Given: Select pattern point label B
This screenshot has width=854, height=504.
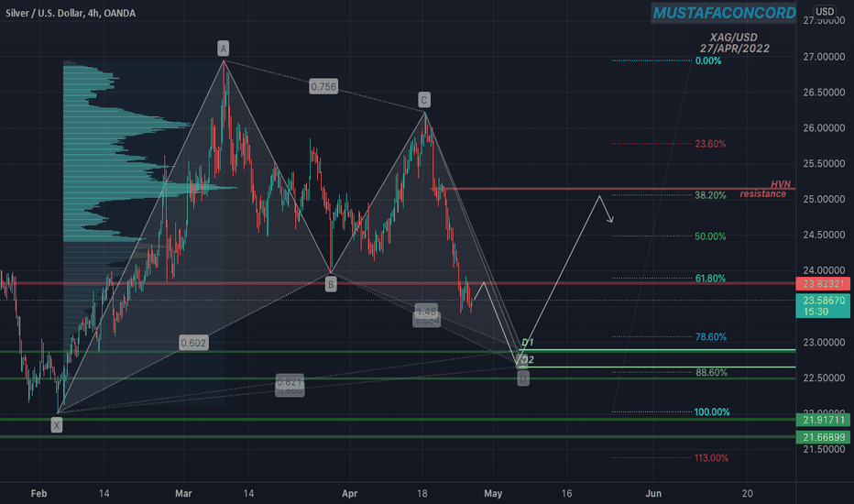Looking at the screenshot, I should tap(331, 284).
